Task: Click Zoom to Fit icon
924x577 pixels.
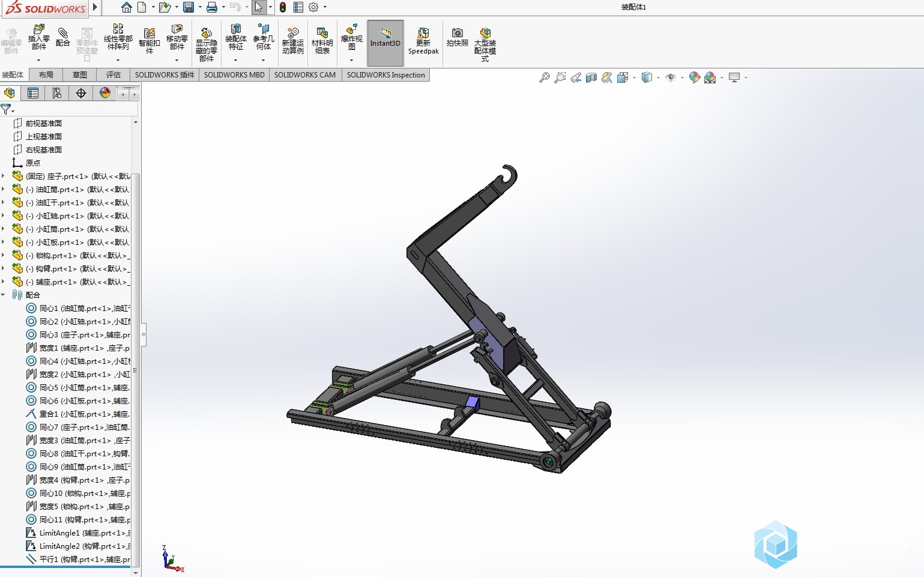Action: (x=544, y=77)
